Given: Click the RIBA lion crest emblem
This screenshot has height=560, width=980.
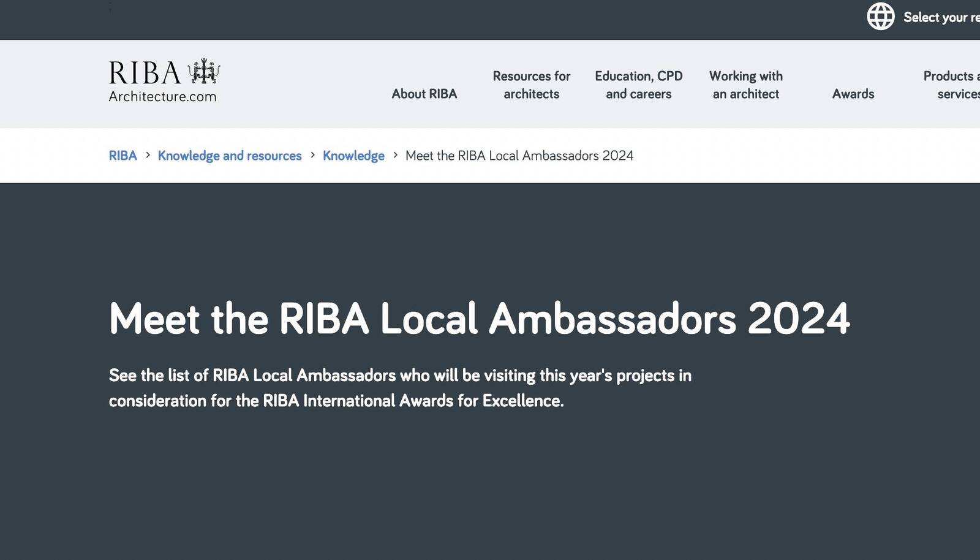Looking at the screenshot, I should pos(204,72).
